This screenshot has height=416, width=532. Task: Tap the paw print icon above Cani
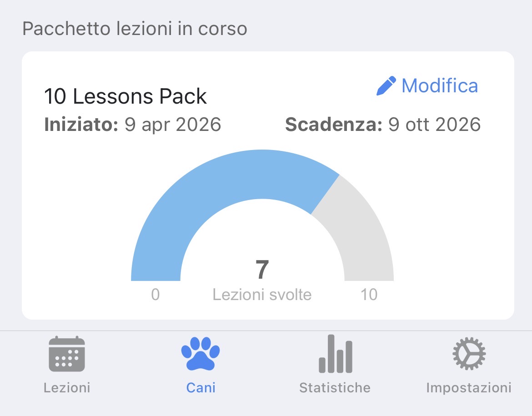point(201,355)
